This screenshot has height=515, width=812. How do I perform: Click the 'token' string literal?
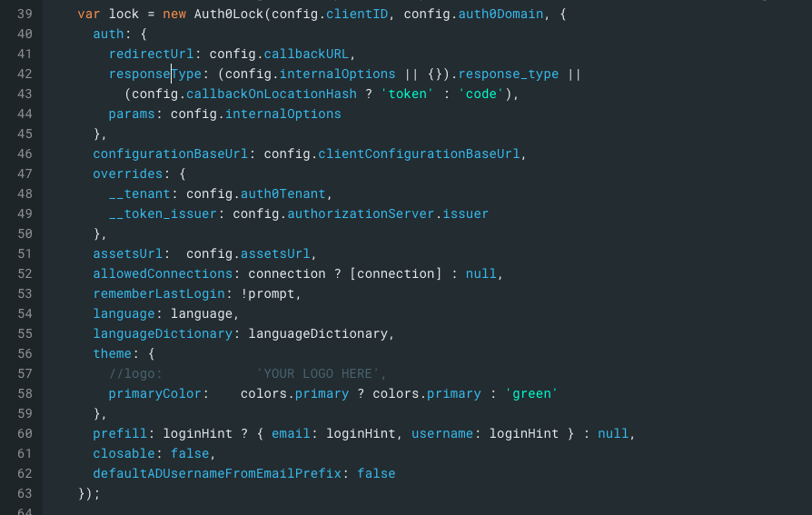click(x=407, y=94)
